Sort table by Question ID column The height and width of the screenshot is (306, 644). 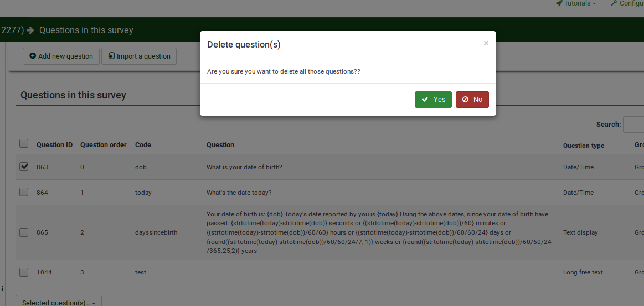click(54, 145)
